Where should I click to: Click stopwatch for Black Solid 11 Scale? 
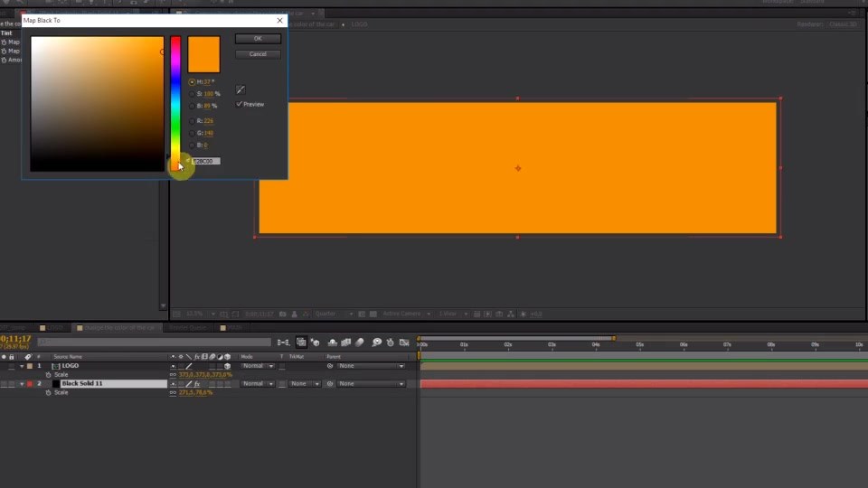tap(48, 392)
